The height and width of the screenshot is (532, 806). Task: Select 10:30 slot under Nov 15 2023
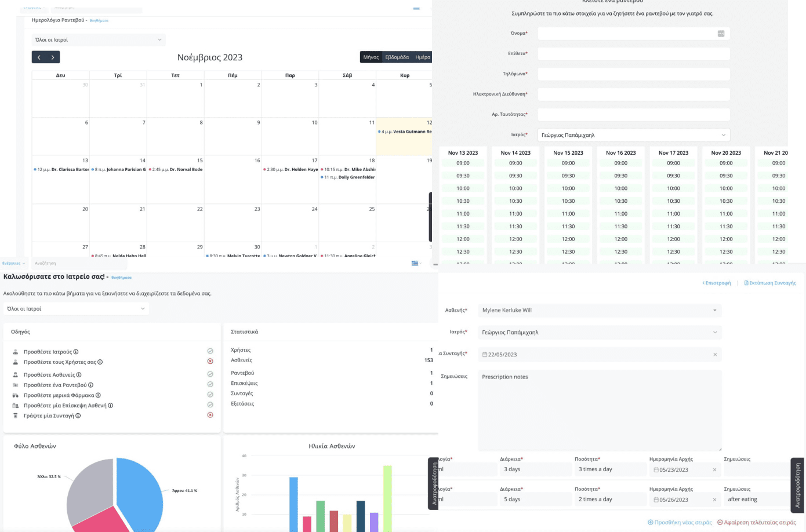pos(568,201)
